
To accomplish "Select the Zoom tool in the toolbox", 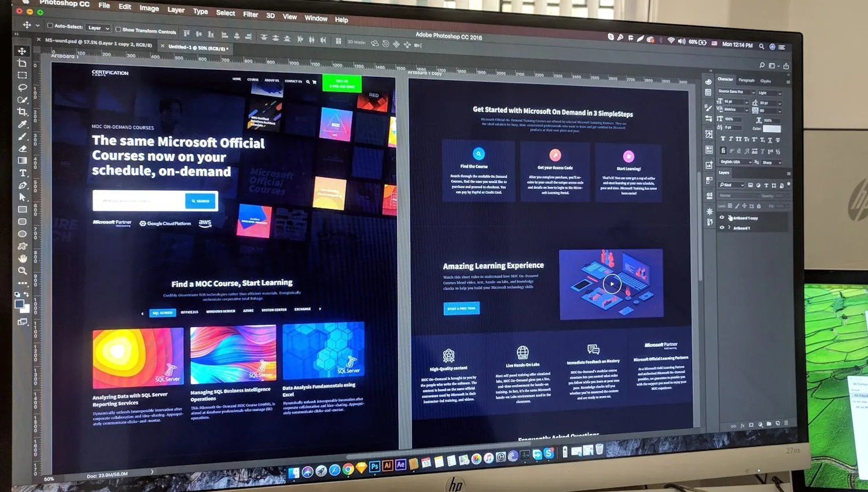I will coord(22,271).
